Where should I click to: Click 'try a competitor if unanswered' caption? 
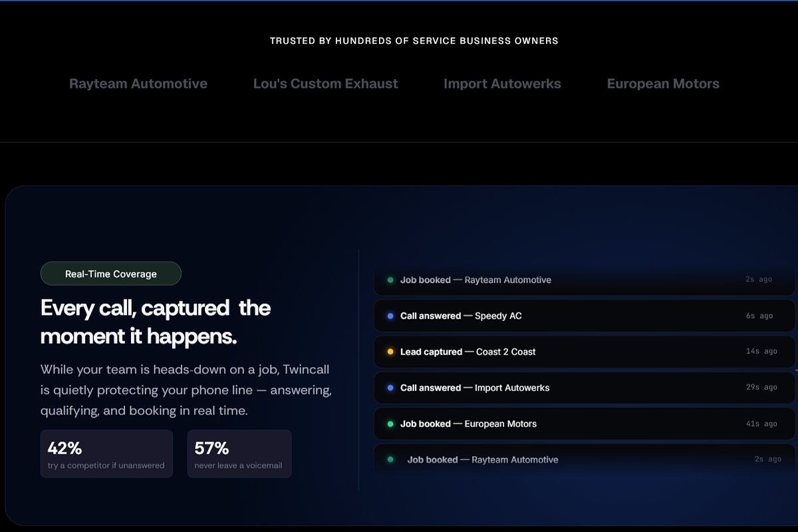click(x=106, y=465)
